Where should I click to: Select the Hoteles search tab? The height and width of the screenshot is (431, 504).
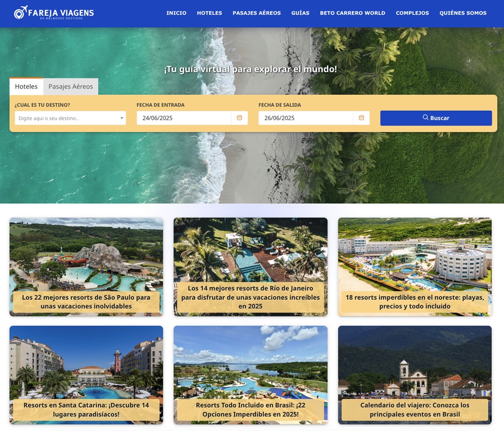click(26, 87)
